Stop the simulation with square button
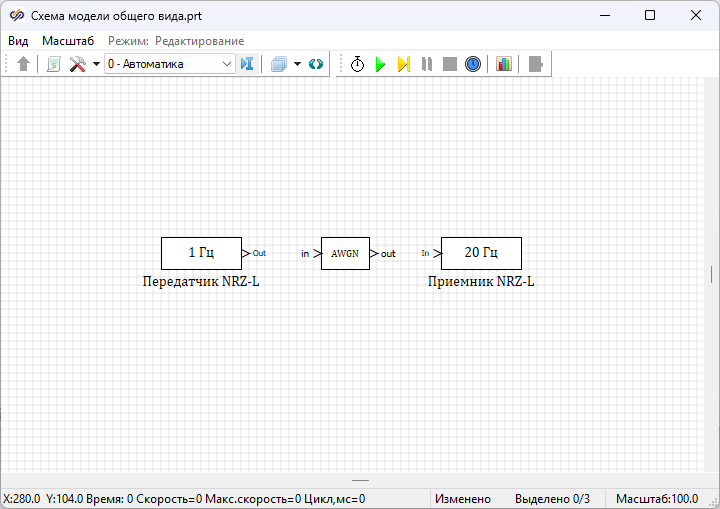 click(x=450, y=64)
